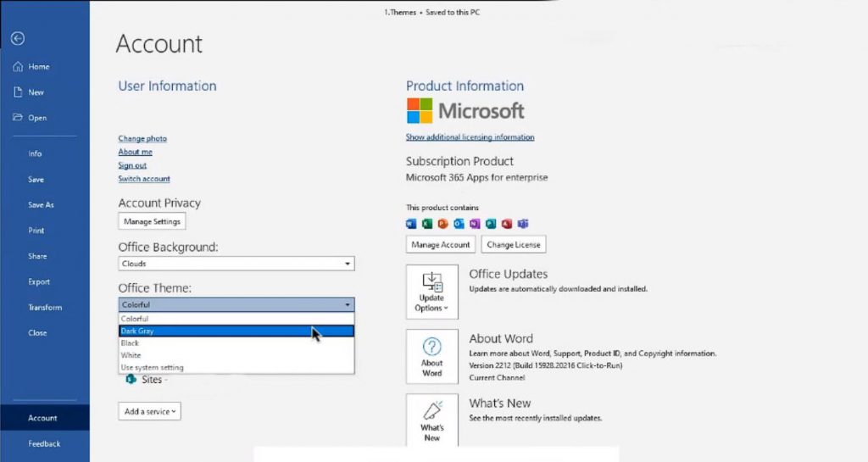868x462 pixels.
Task: Open the About me link
Action: [135, 152]
